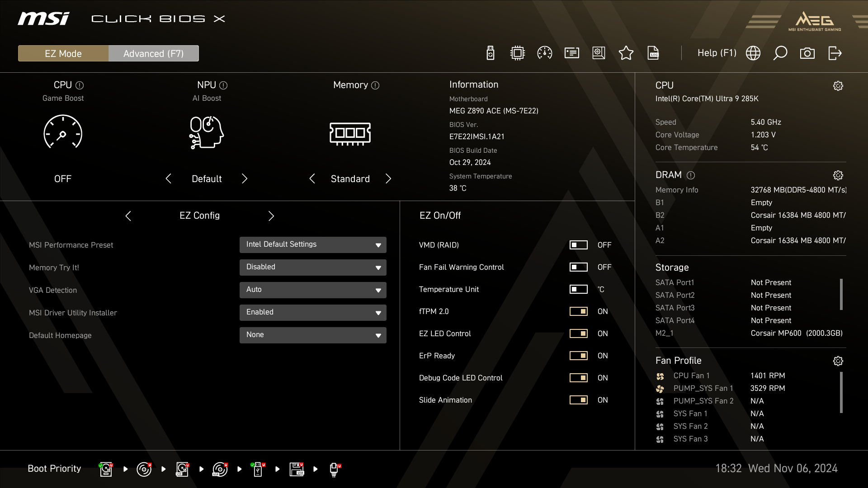The width and height of the screenshot is (868, 488).
Task: Show info for NPU AI Boost
Action: [x=223, y=85]
